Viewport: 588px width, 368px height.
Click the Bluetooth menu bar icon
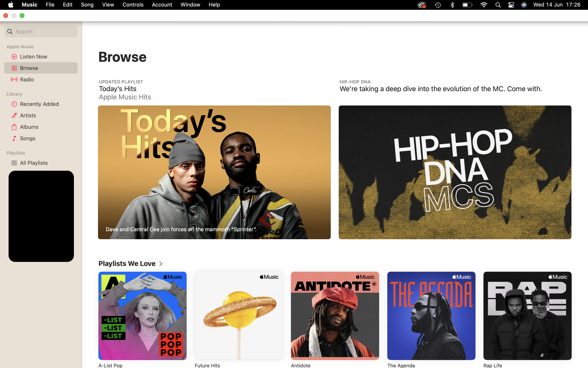pyautogui.click(x=452, y=5)
